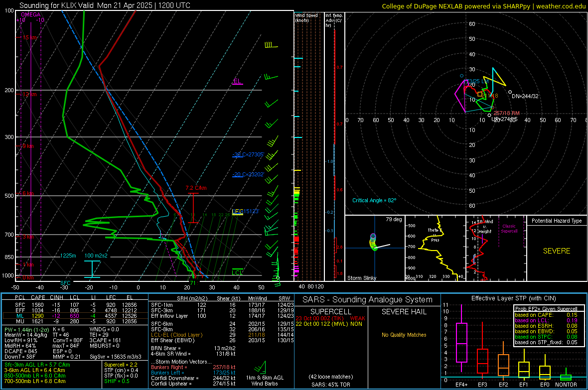Image resolution: width=588 pixels, height=390 pixels.
Task: Select the EL marker on the skew-T
Action: click(237, 81)
